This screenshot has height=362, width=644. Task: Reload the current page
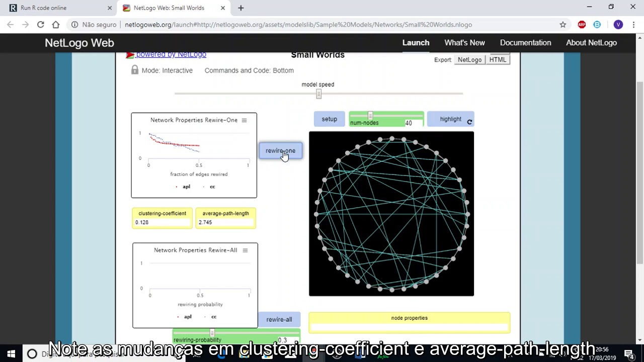click(41, 25)
